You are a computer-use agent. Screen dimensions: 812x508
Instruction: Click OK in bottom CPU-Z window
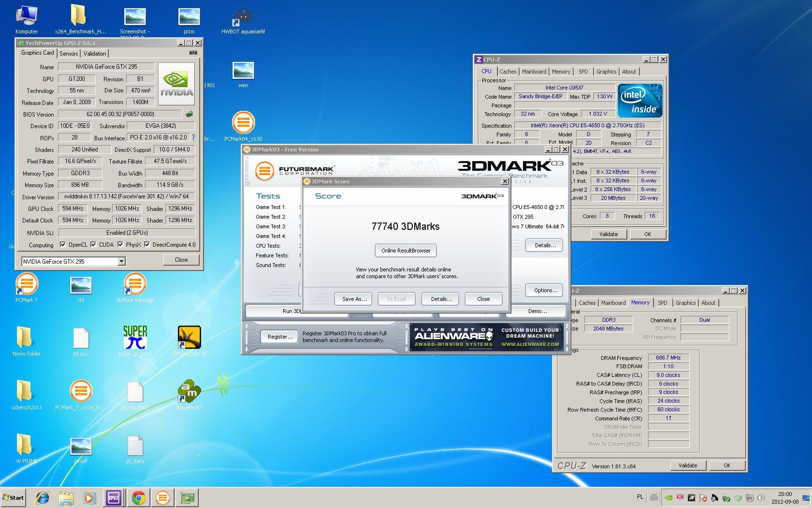coord(726,465)
